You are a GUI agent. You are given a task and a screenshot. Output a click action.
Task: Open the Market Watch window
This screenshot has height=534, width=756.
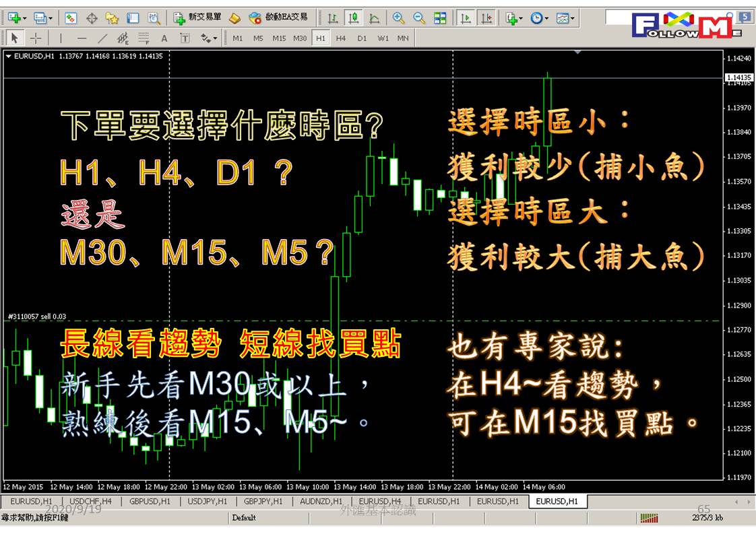click(71, 18)
